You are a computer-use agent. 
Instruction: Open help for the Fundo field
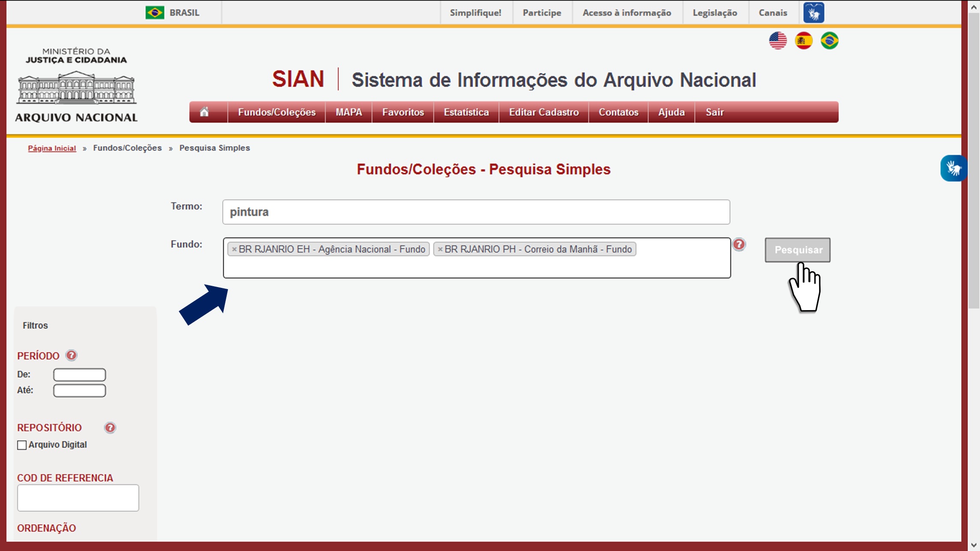click(740, 245)
